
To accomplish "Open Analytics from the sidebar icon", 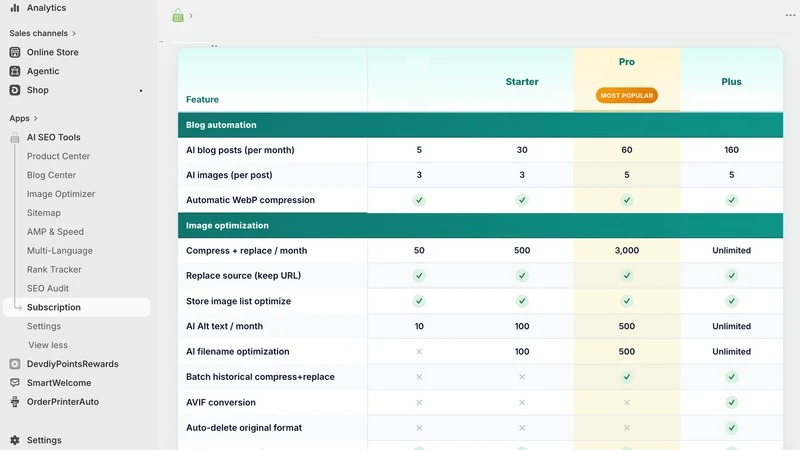I will (15, 8).
